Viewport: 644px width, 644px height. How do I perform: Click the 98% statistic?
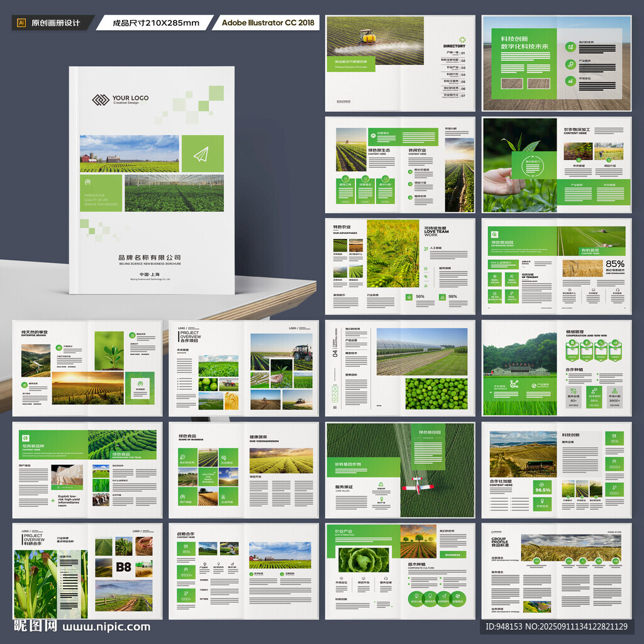click(x=453, y=297)
